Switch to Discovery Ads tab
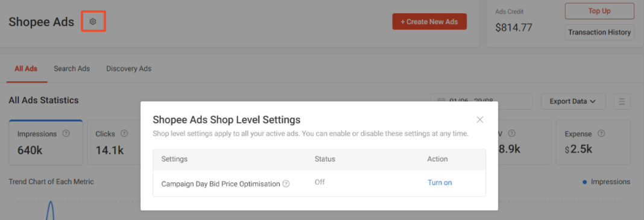This screenshot has width=644, height=220. (x=128, y=69)
